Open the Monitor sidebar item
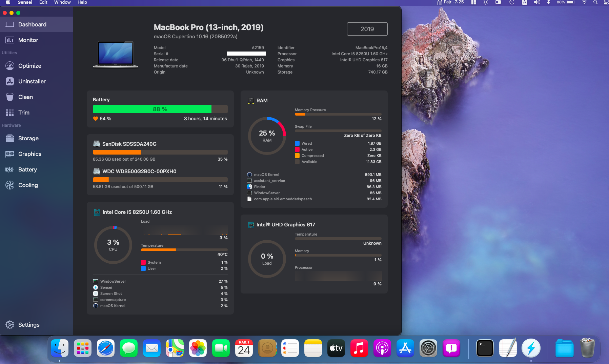This screenshot has height=364, width=609. click(x=36, y=40)
